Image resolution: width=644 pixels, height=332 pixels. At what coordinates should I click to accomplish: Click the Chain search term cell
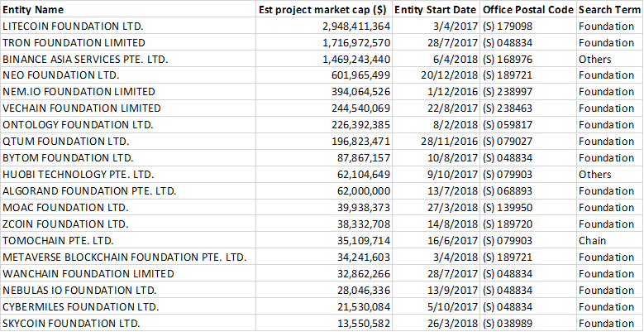coord(593,240)
